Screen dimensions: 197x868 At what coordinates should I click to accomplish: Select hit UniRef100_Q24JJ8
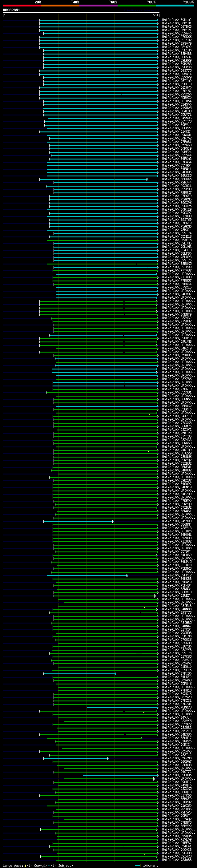tap(176, 250)
